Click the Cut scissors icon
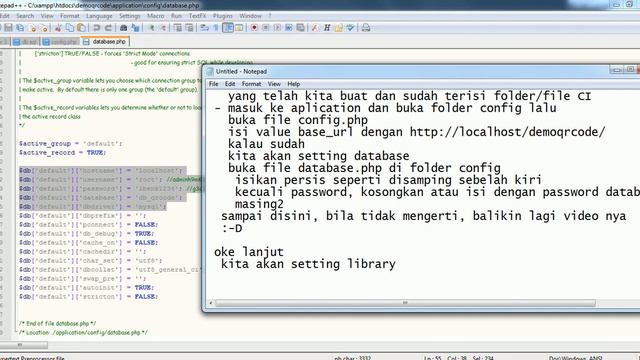The image size is (640, 360). tap(58, 28)
